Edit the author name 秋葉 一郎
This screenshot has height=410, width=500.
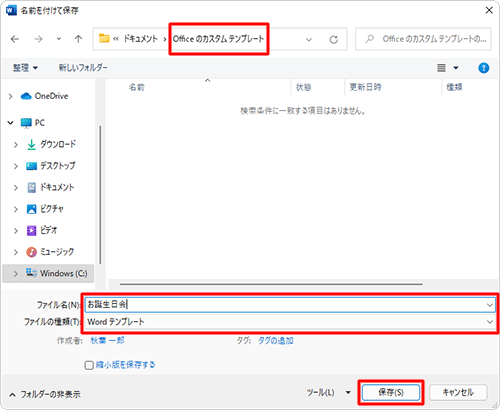click(x=107, y=340)
